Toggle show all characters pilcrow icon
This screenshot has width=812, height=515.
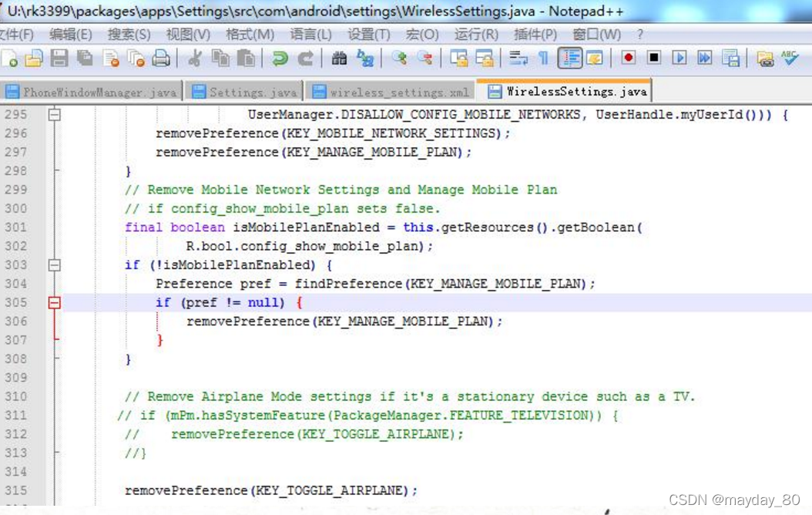pos(543,58)
